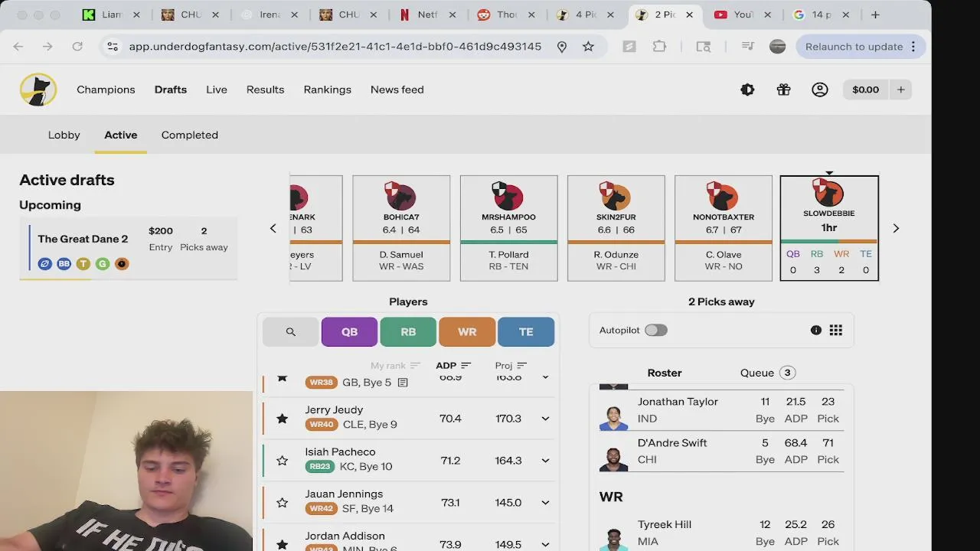Add funds with the plus icon
The height and width of the screenshot is (551, 980).
[901, 90]
